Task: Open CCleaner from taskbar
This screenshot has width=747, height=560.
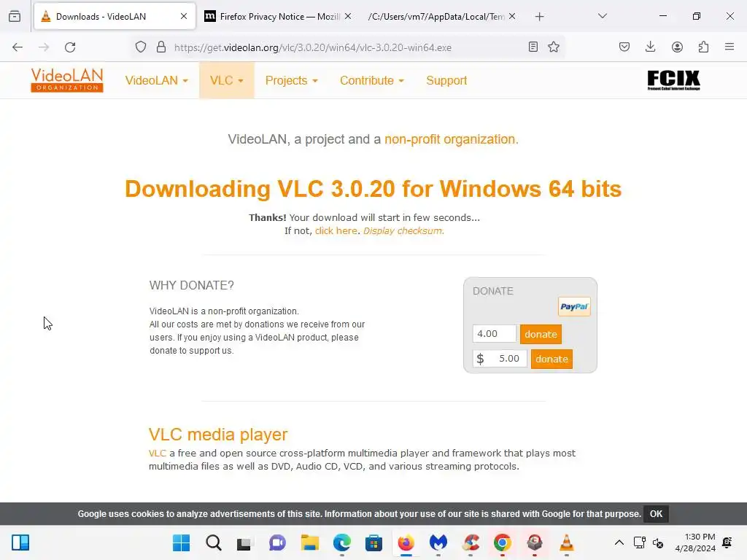Action: coord(471,542)
